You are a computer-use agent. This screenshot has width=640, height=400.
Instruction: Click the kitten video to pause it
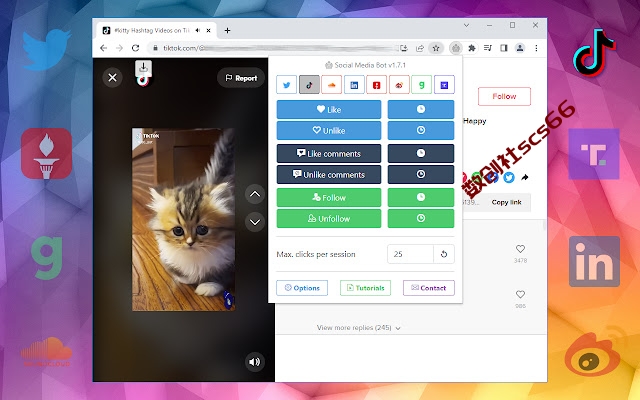[183, 220]
